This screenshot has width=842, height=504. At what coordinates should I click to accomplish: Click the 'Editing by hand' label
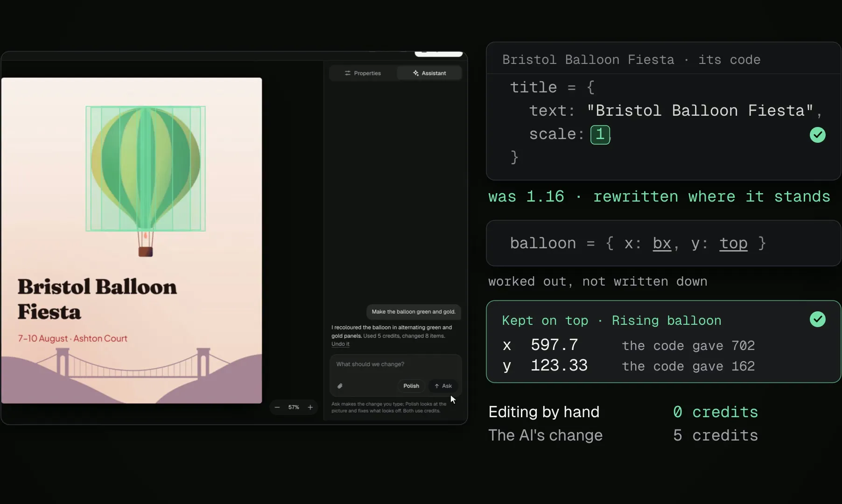tap(544, 412)
